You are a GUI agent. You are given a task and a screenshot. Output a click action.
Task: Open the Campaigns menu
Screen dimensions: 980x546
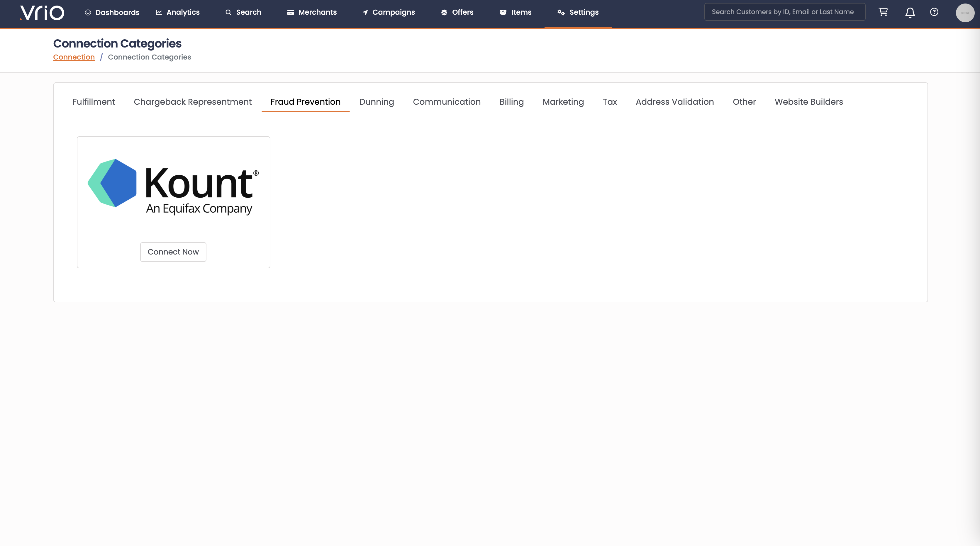[389, 12]
